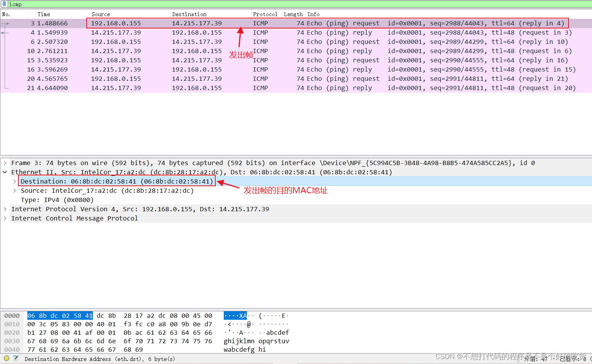The image size is (592, 364).
Task: Sort by the Time column header
Action: [62, 14]
